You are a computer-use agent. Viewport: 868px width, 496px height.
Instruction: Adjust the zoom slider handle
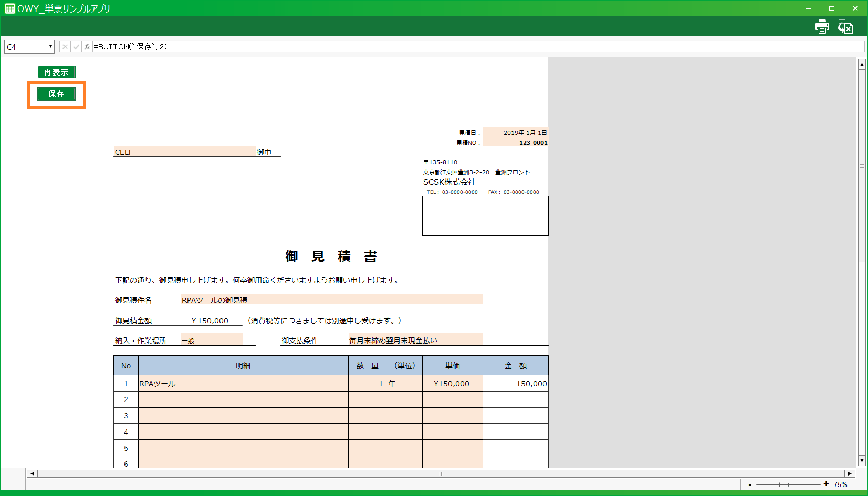pos(779,484)
